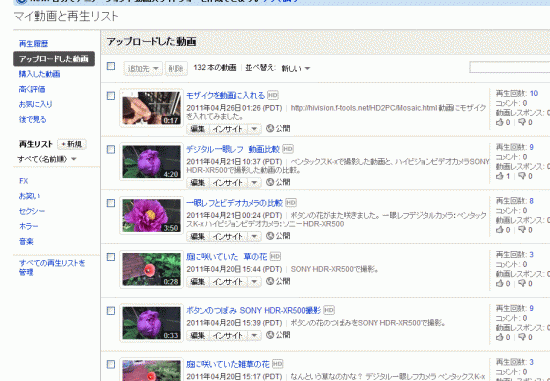The height and width of the screenshot is (381, 550).
Task: Click インサイト for ボタンのつぼみ video
Action: click(x=228, y=335)
